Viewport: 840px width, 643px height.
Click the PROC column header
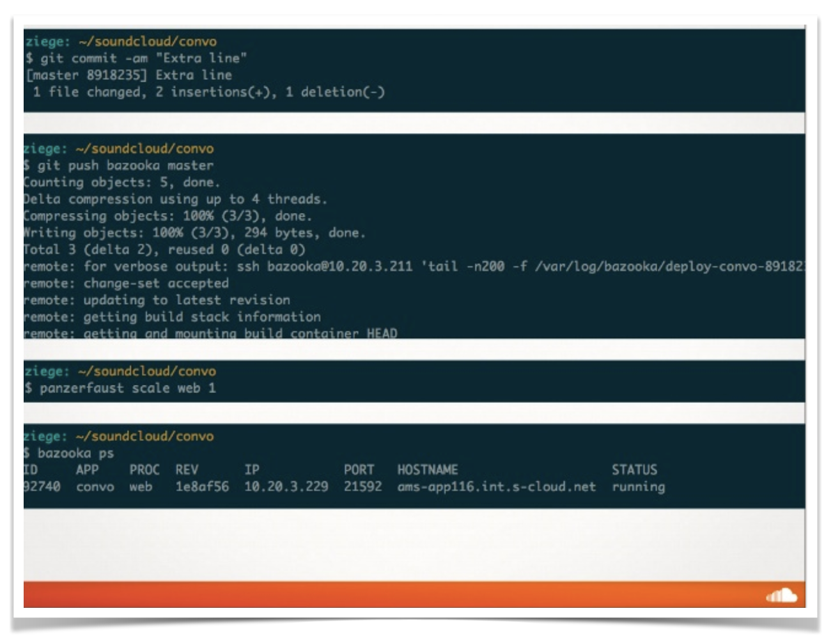[144, 470]
